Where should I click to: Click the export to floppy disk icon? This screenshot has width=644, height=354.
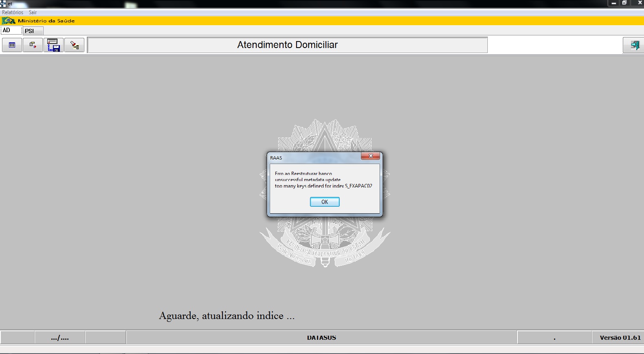(53, 45)
